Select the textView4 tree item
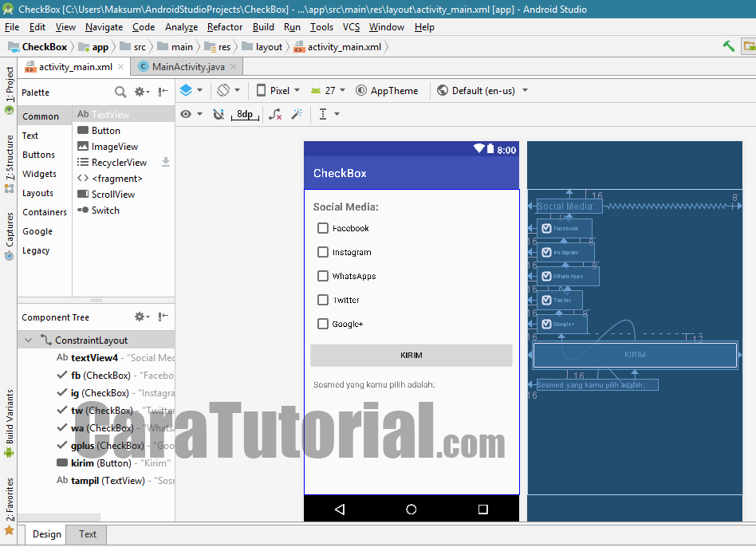The image size is (756, 547). point(96,357)
